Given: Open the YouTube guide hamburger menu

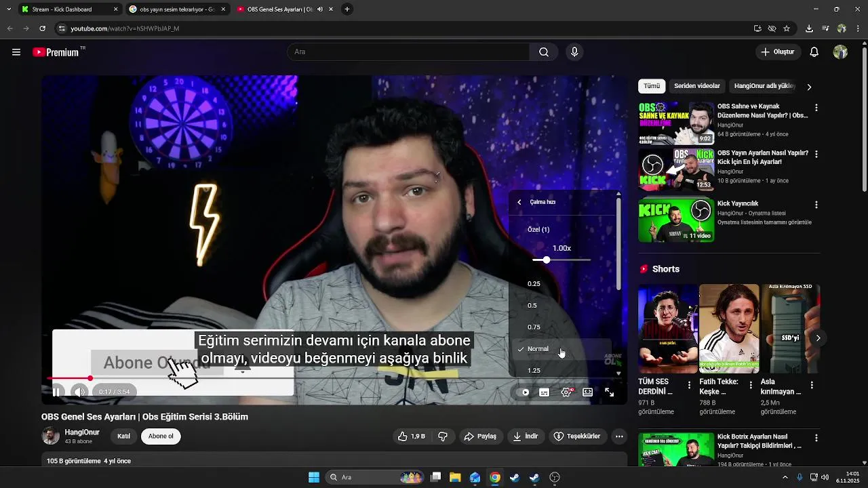Looking at the screenshot, I should (16, 52).
